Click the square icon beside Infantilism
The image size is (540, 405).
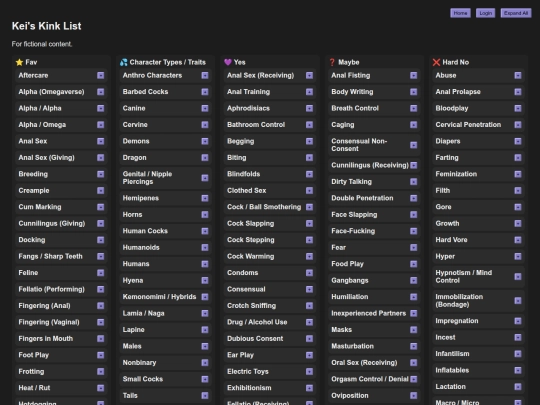pos(518,354)
